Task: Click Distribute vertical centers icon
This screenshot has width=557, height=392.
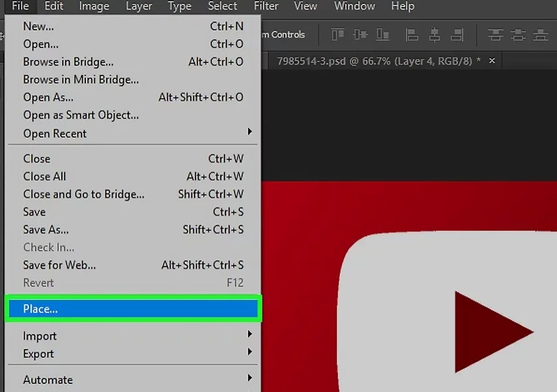Action: (x=518, y=35)
